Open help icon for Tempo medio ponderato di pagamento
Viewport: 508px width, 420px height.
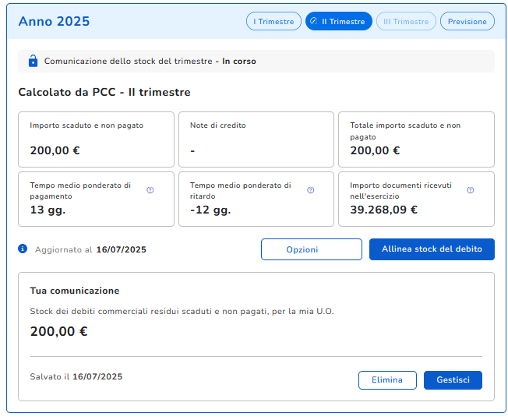[150, 190]
